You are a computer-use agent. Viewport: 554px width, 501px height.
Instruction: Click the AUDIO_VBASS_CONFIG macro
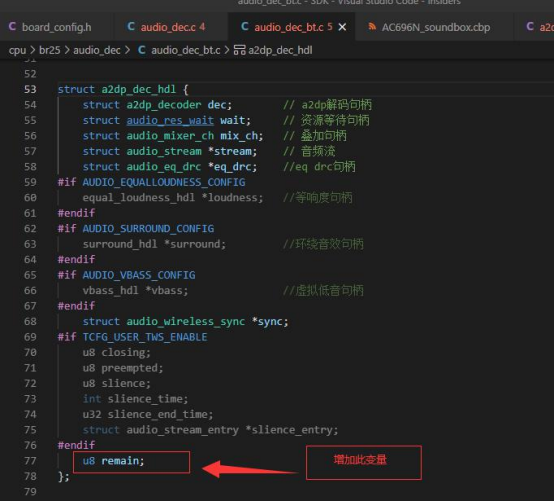click(139, 275)
